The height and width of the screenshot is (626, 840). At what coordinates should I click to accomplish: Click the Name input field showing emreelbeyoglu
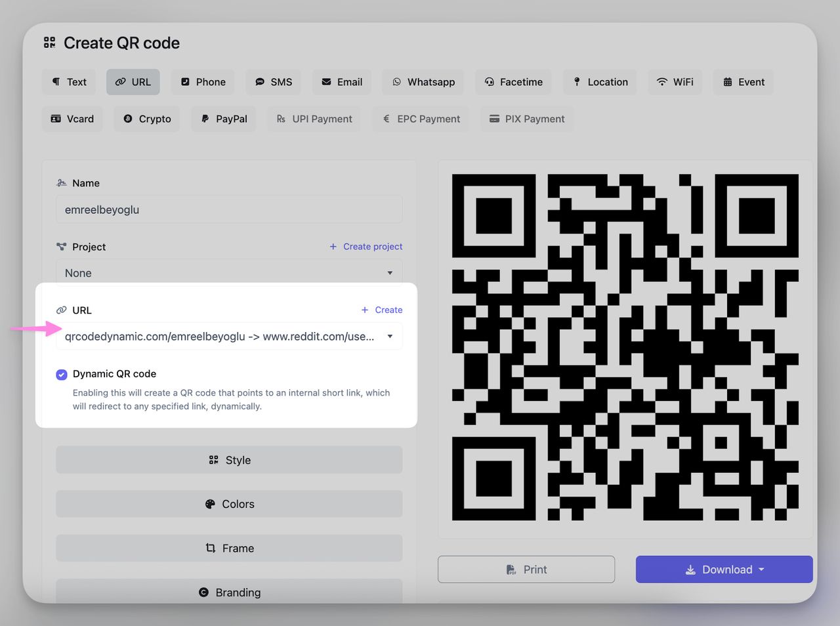[228, 209]
